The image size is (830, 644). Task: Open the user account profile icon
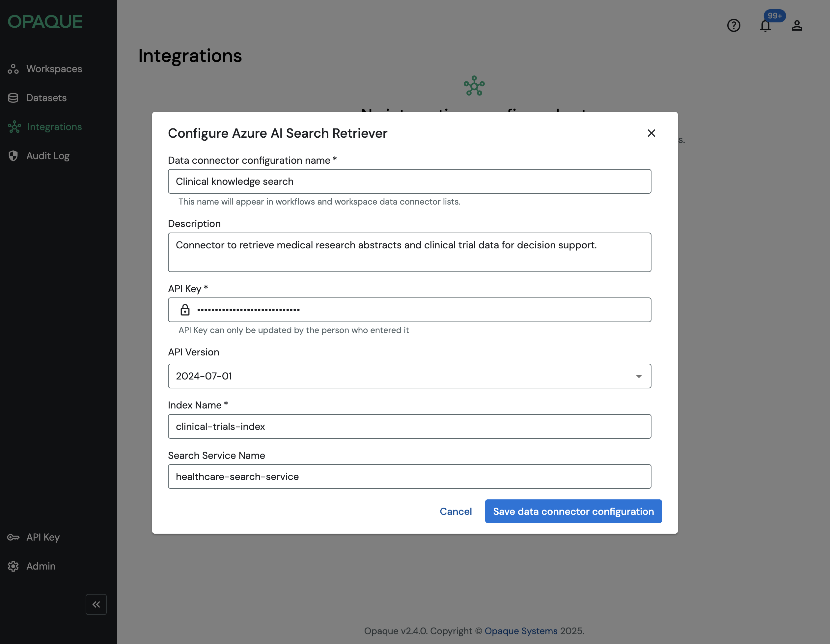796,25
